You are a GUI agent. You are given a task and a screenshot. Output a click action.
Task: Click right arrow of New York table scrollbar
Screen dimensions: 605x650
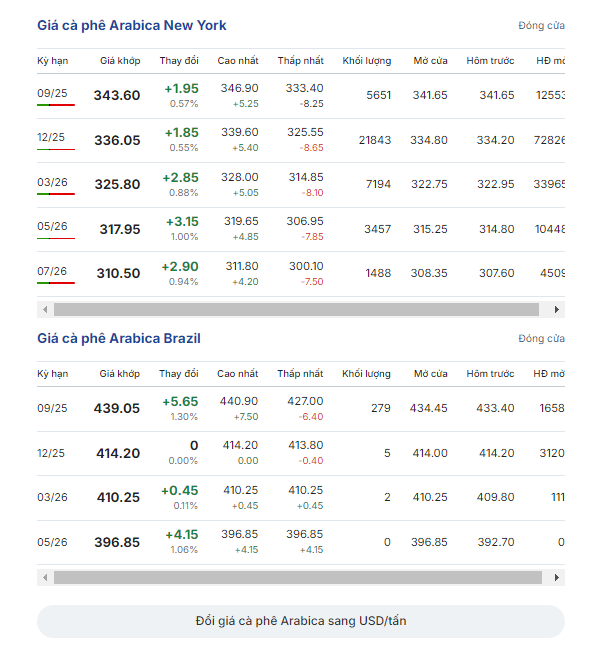click(557, 310)
